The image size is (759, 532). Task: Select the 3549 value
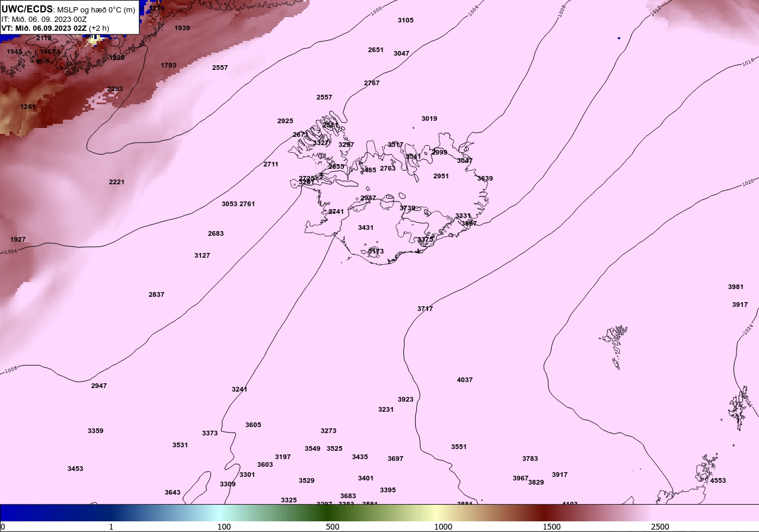[x=312, y=448]
